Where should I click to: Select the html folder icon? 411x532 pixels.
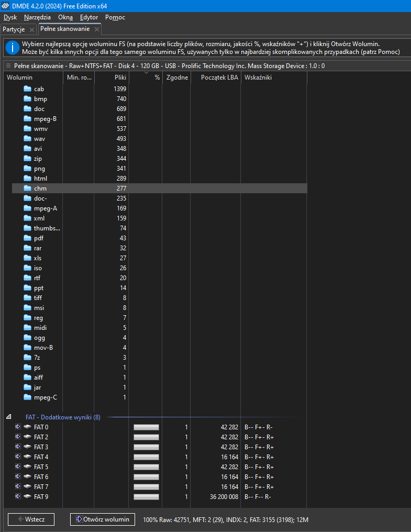28,179
